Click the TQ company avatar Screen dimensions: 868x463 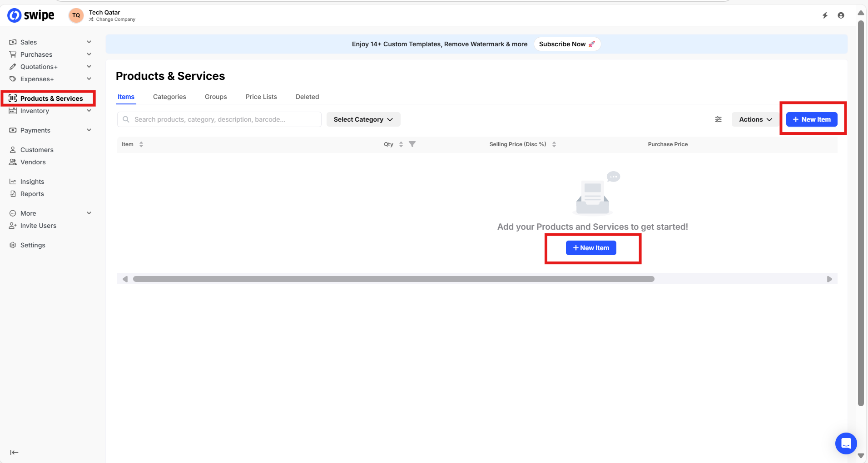(76, 15)
